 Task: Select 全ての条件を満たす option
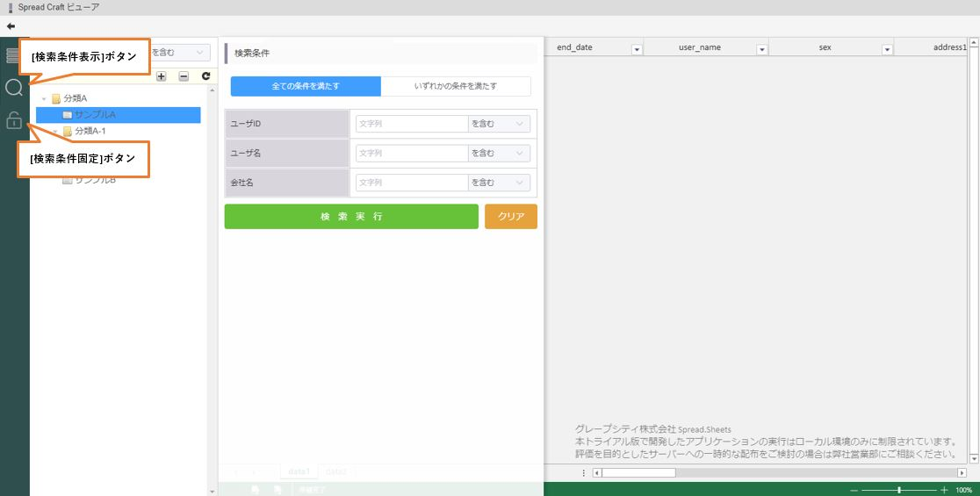click(306, 86)
